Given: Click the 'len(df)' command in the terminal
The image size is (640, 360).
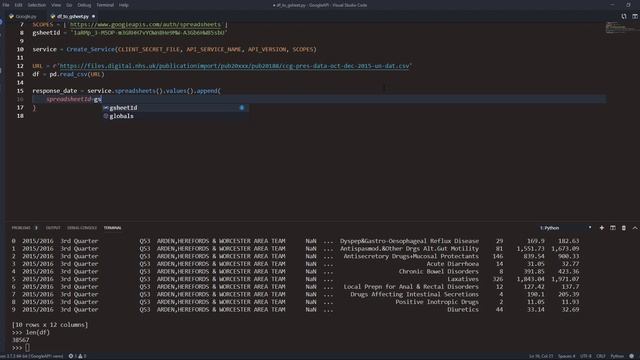Looking at the screenshot, I should pos(38,332).
